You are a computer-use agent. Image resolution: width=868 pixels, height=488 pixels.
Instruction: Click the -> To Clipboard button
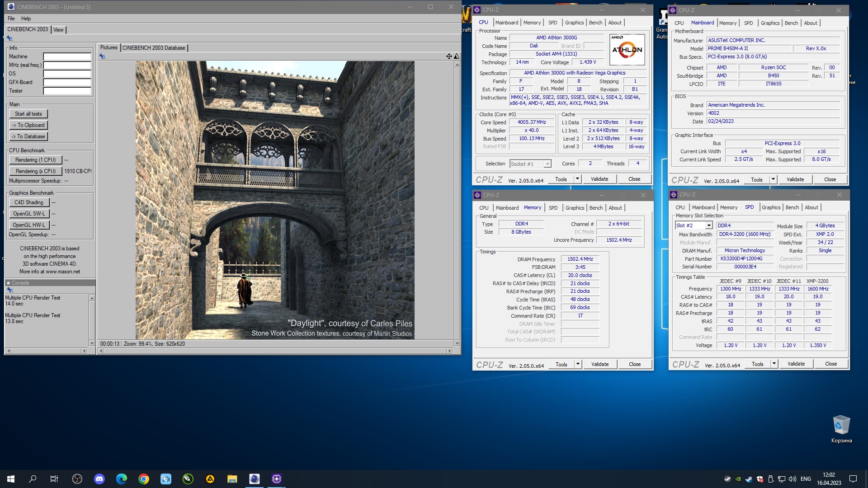28,125
